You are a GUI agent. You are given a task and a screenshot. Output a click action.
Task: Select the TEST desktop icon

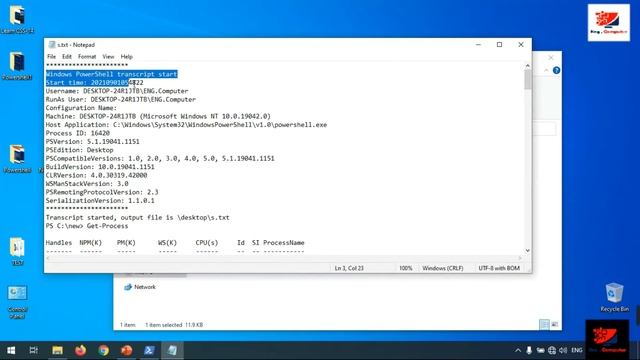point(17,252)
